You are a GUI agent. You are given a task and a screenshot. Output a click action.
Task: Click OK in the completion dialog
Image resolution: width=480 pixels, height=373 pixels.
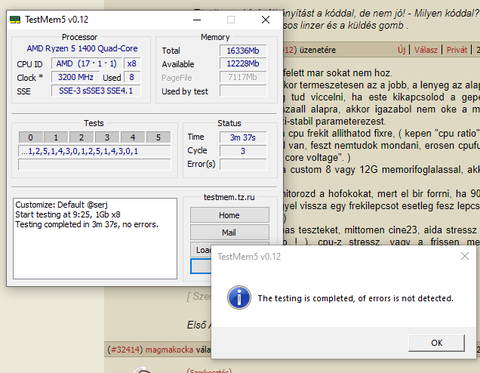(x=436, y=343)
